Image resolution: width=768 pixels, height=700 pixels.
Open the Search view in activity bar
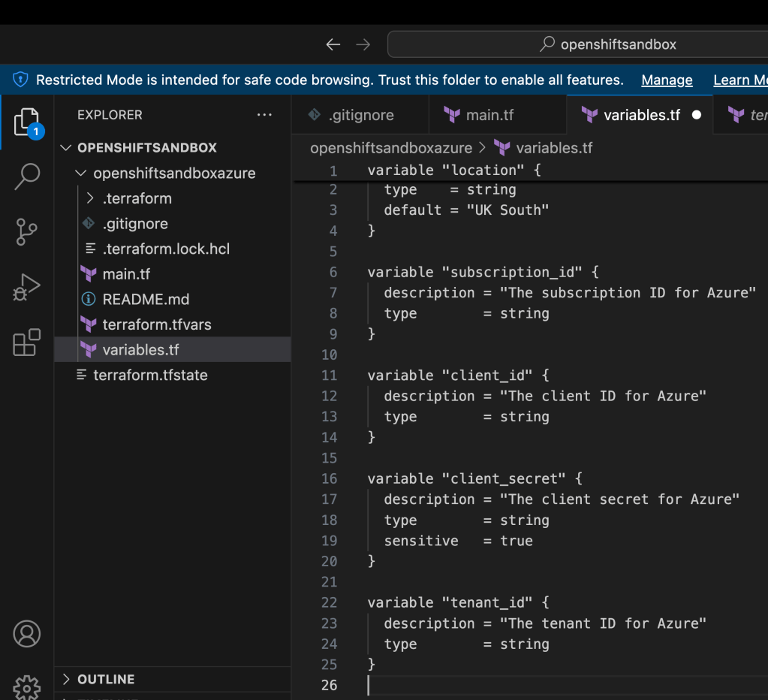27,177
